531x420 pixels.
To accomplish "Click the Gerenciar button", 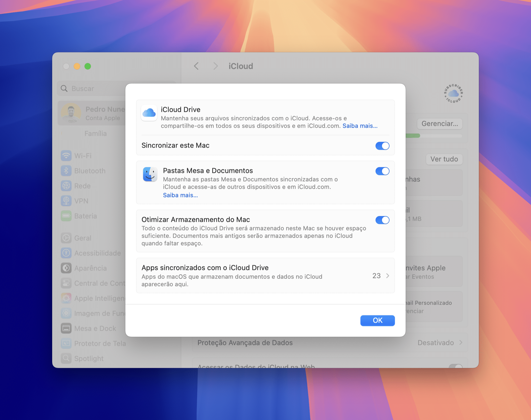I will (440, 123).
